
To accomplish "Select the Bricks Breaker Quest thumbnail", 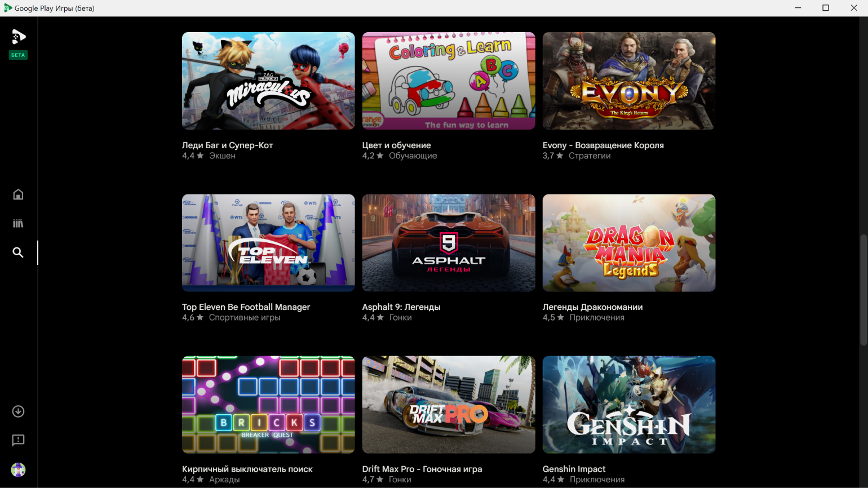I will click(268, 405).
